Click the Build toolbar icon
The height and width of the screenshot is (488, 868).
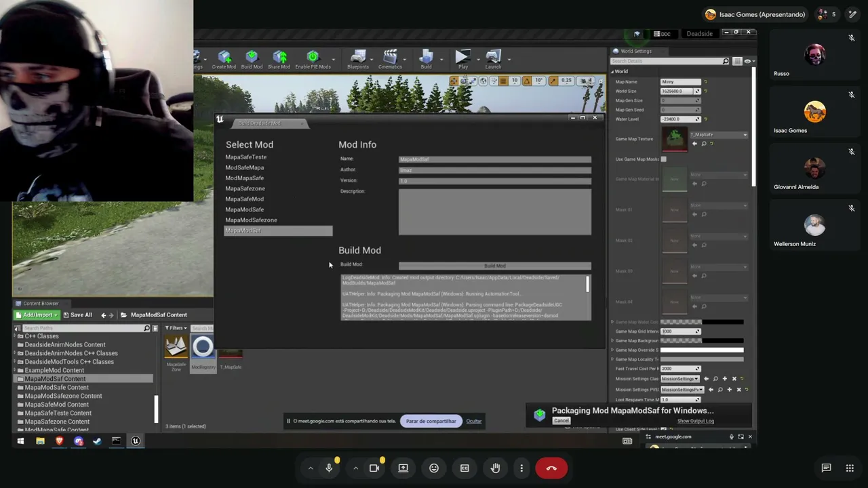coord(426,58)
